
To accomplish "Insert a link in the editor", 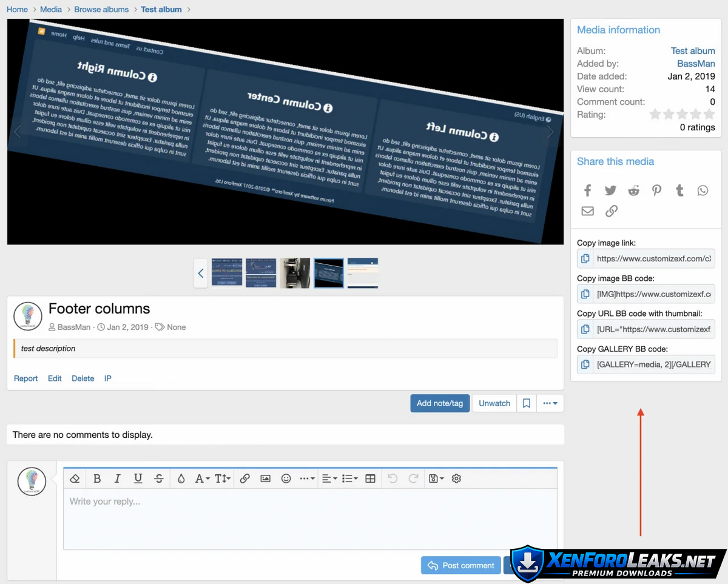I will point(244,478).
